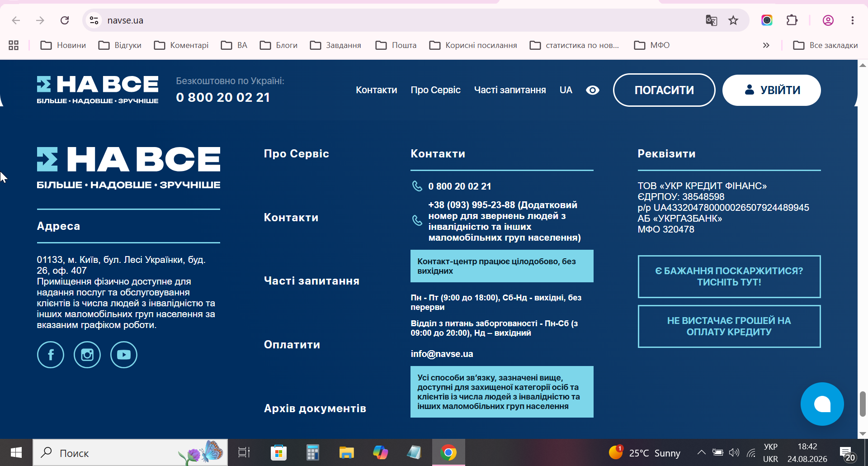
Task: Click the ПОГАСИТИ button
Action: (664, 90)
